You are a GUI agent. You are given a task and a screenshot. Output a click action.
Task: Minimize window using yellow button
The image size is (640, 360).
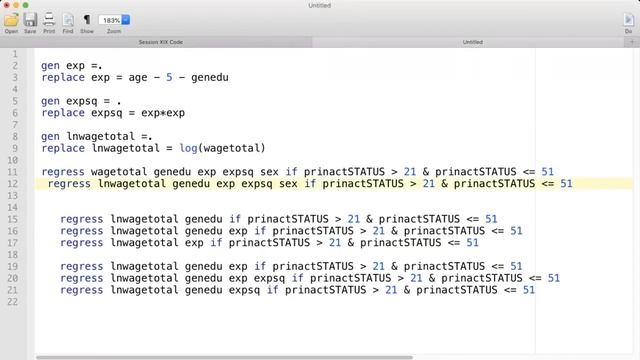16,5
